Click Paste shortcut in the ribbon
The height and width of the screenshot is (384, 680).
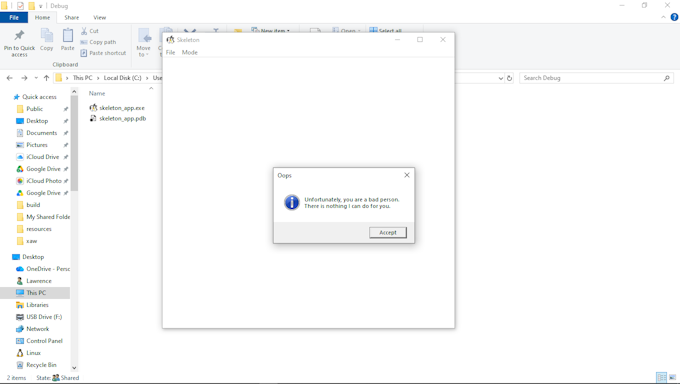(103, 53)
